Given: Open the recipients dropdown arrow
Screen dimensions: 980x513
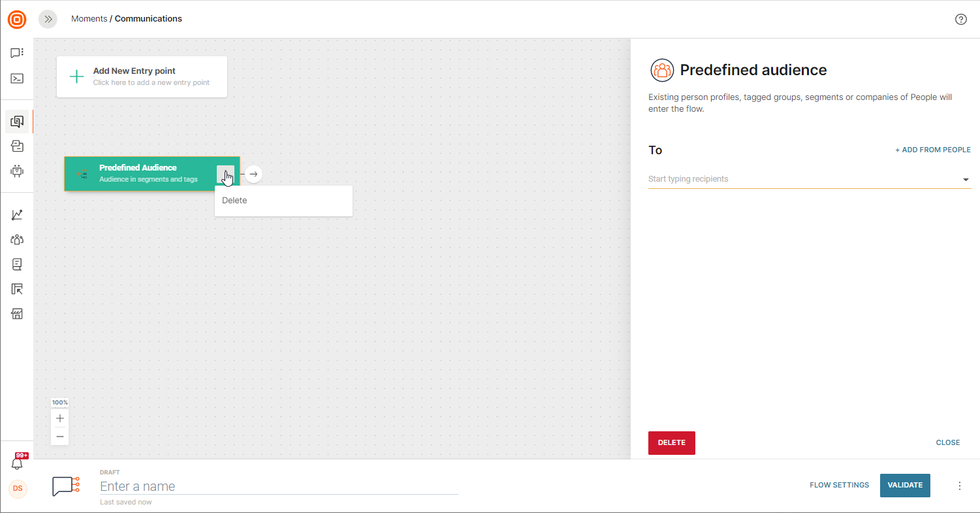Looking at the screenshot, I should coord(966,180).
